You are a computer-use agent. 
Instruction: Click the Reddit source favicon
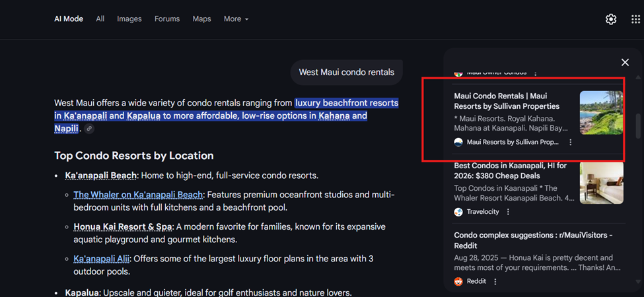(x=458, y=281)
